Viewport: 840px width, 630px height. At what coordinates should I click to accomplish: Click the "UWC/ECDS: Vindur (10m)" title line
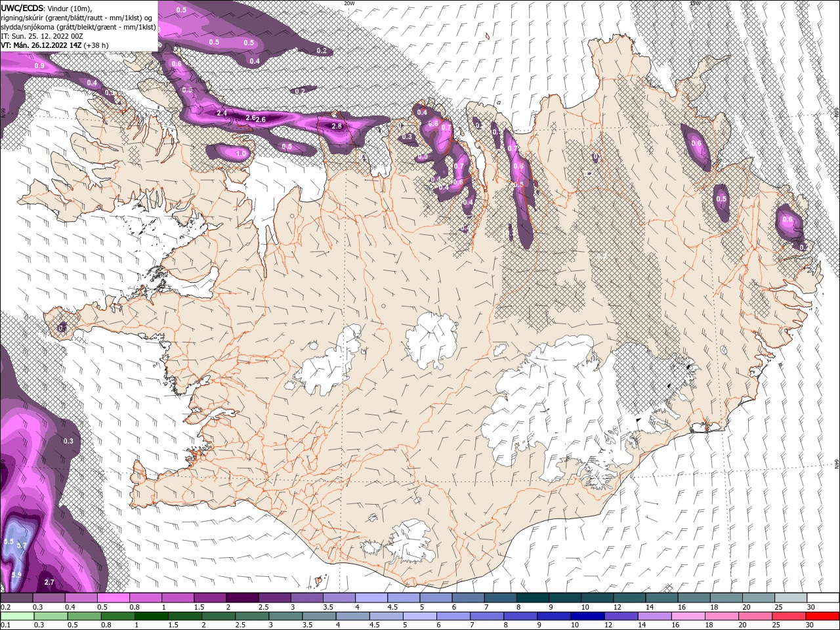point(47,8)
